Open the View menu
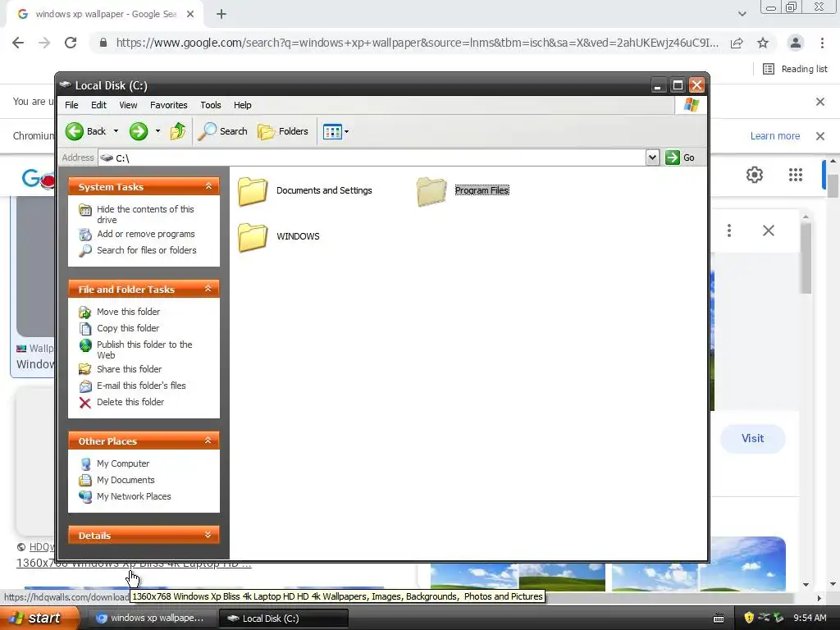The width and height of the screenshot is (840, 630). pos(128,105)
